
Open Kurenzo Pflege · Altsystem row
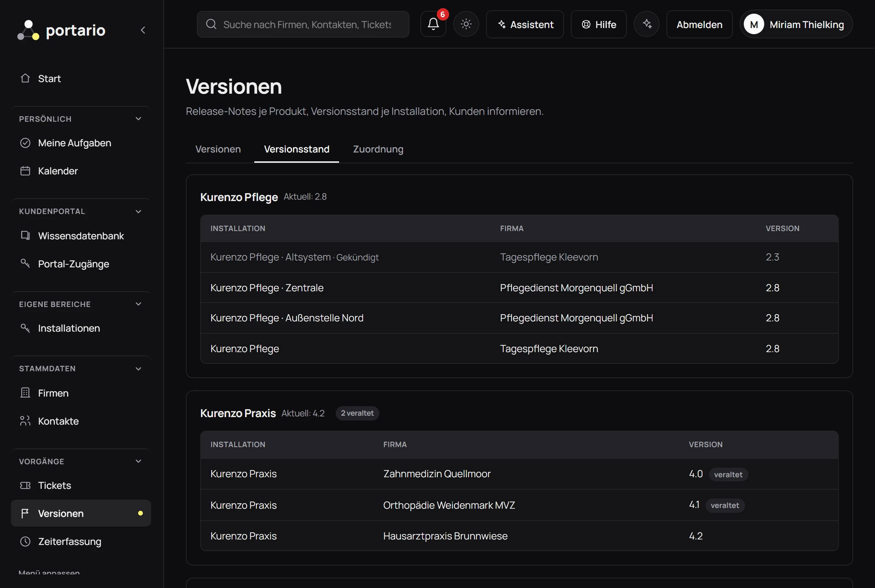pyautogui.click(x=519, y=257)
